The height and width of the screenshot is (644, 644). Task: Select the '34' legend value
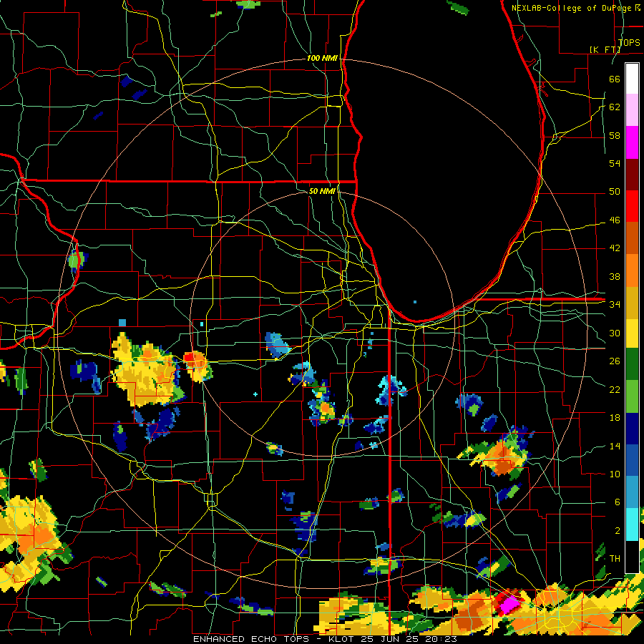pyautogui.click(x=615, y=305)
